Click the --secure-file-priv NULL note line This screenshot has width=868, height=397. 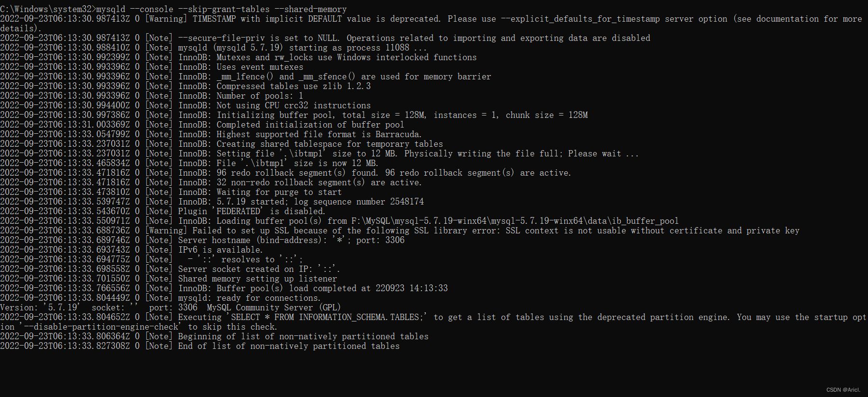pyautogui.click(x=325, y=38)
